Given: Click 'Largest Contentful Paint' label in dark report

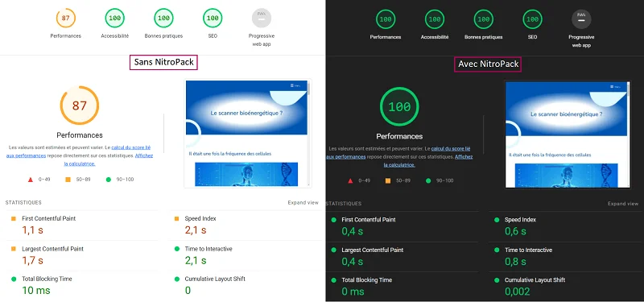Looking at the screenshot, I should click(x=373, y=250).
